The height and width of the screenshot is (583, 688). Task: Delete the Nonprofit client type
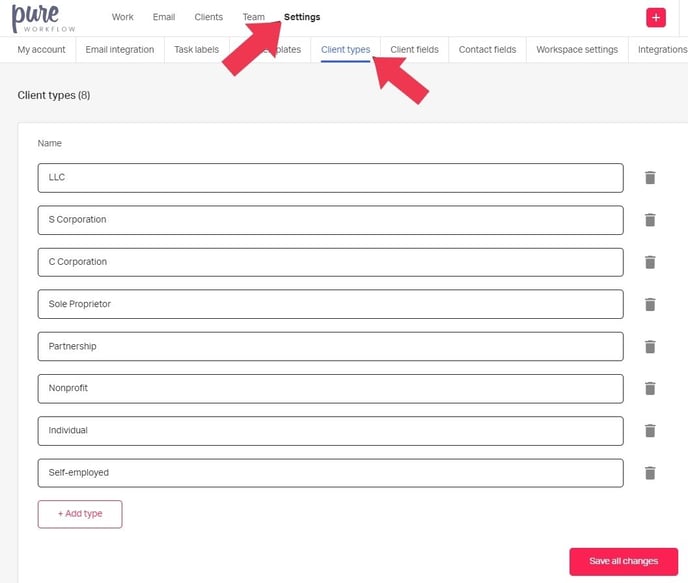pyautogui.click(x=650, y=388)
